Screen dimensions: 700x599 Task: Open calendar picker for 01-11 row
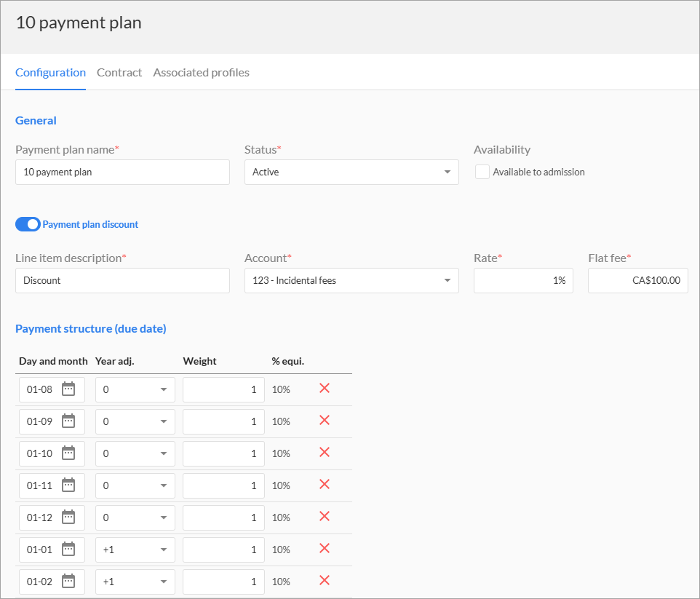[68, 485]
